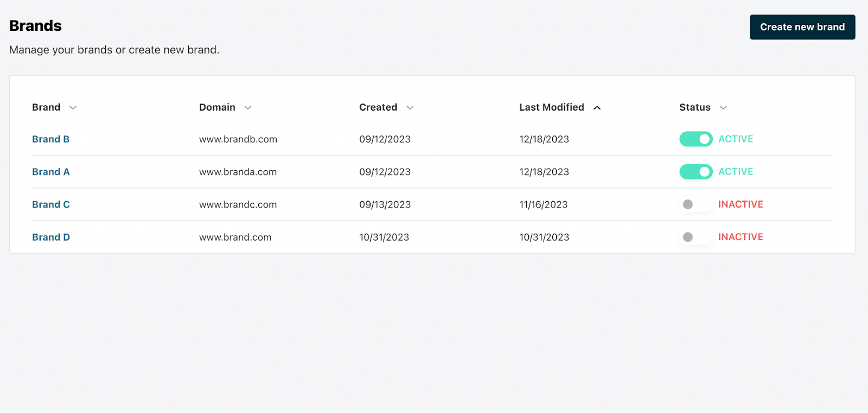
Task: Select the Brand D link
Action: click(51, 237)
